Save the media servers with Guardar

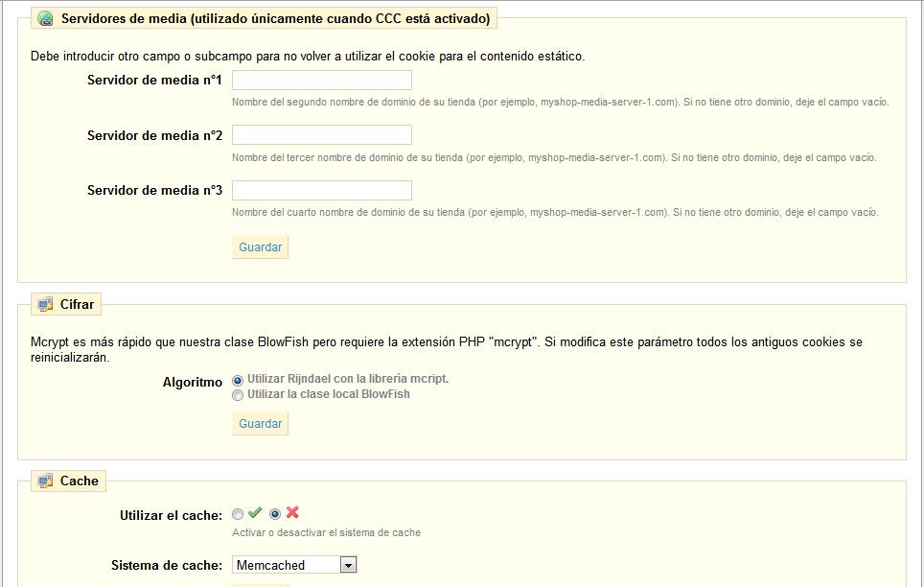pyautogui.click(x=260, y=247)
